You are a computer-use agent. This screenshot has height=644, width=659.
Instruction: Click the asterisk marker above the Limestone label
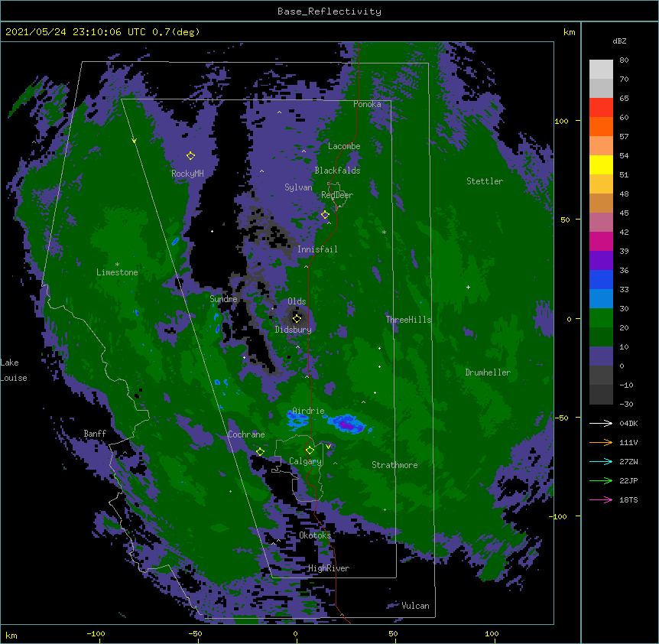117,265
